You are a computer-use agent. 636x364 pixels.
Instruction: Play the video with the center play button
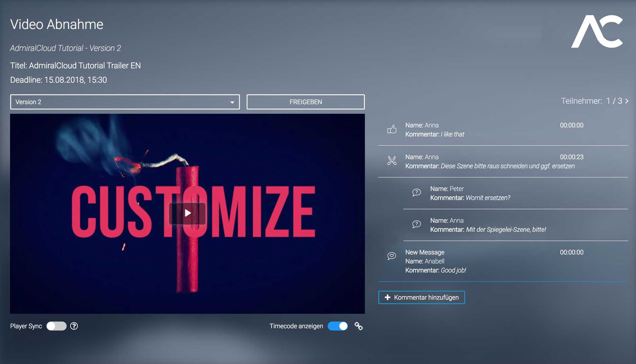[x=187, y=213]
